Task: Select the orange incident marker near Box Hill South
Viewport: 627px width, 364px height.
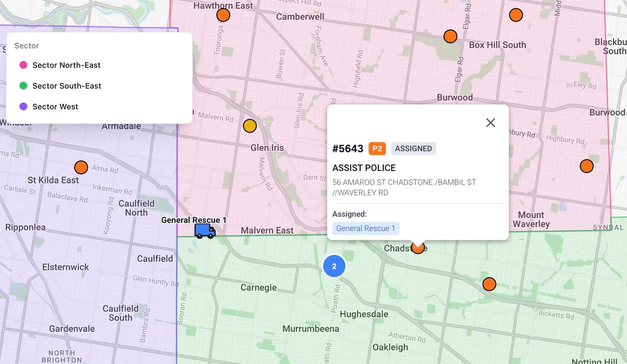Action: pyautogui.click(x=450, y=36)
